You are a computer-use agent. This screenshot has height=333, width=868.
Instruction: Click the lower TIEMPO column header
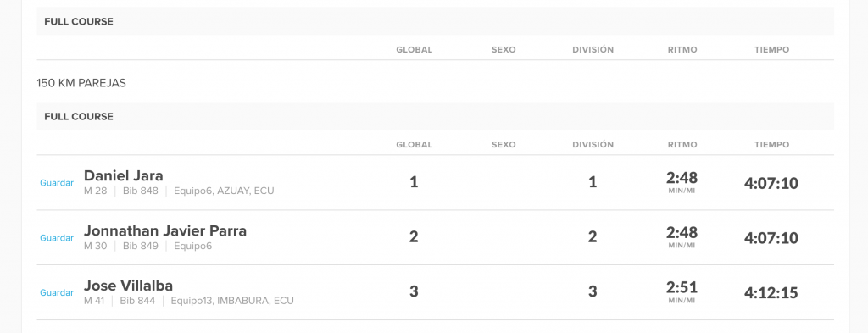pos(771,144)
